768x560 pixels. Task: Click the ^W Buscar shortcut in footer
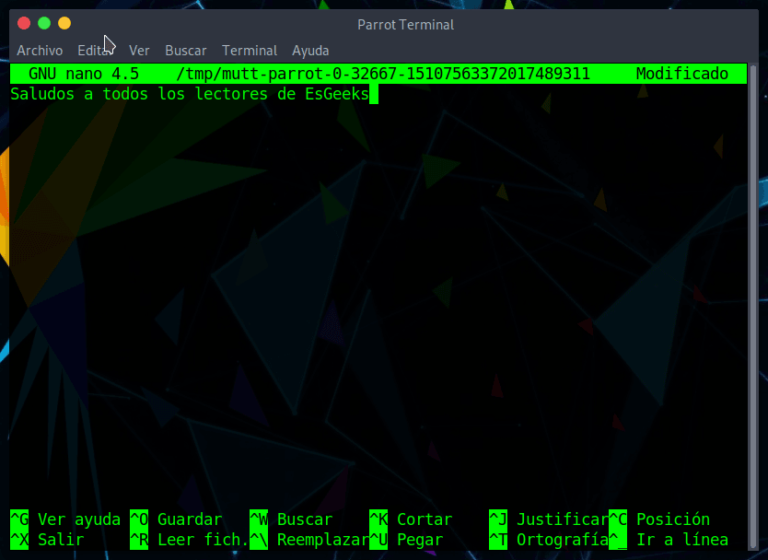coord(291,519)
